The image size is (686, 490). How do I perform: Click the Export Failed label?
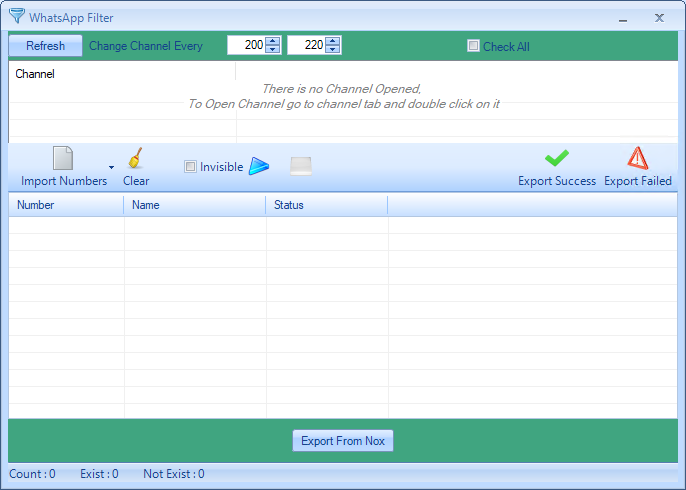click(638, 181)
